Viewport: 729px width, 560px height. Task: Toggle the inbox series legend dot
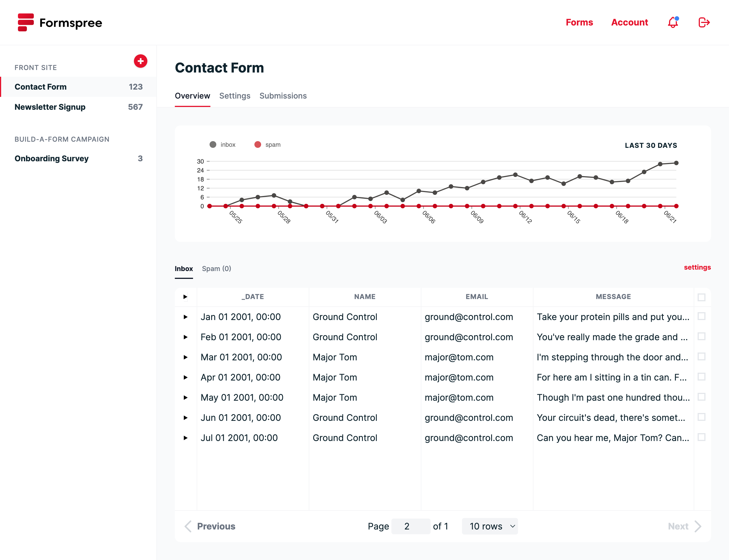tap(212, 144)
